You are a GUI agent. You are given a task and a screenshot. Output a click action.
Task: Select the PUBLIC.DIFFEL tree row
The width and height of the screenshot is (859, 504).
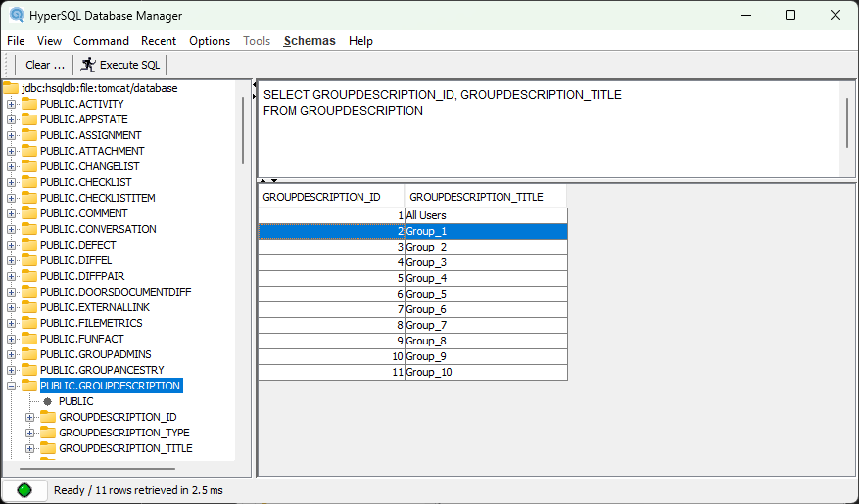click(75, 260)
